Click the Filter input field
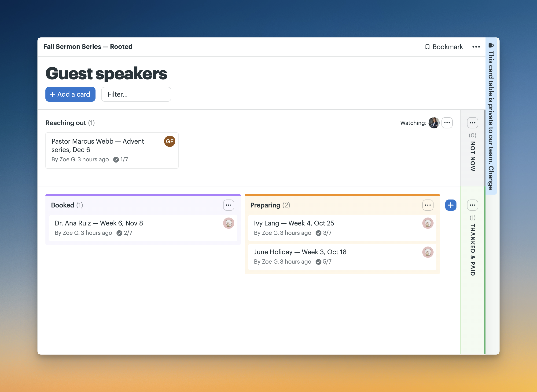This screenshot has height=392, width=537. [136, 94]
